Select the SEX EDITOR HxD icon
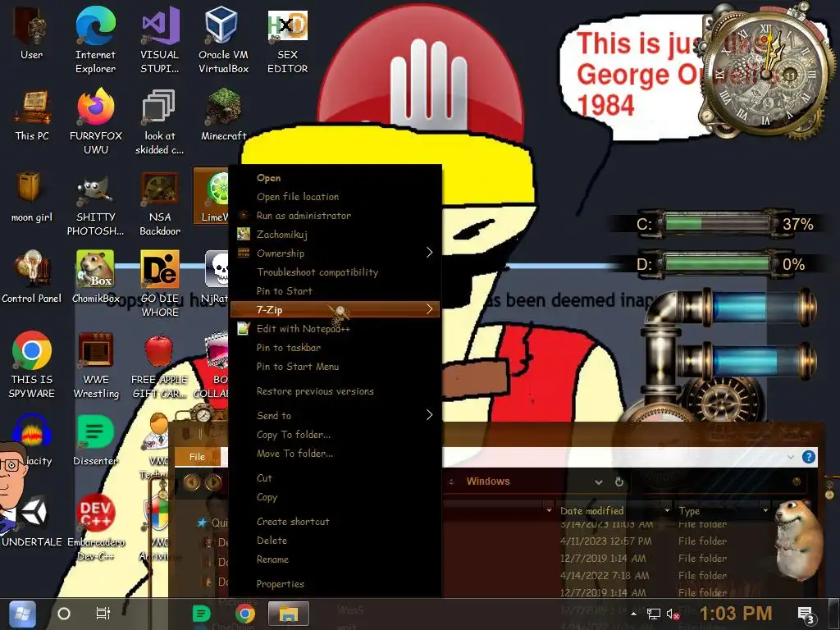 pyautogui.click(x=287, y=39)
